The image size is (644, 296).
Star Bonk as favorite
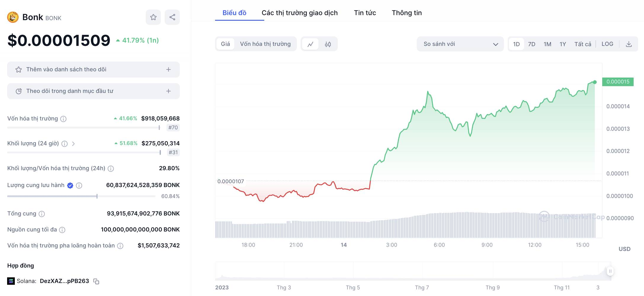pyautogui.click(x=153, y=17)
